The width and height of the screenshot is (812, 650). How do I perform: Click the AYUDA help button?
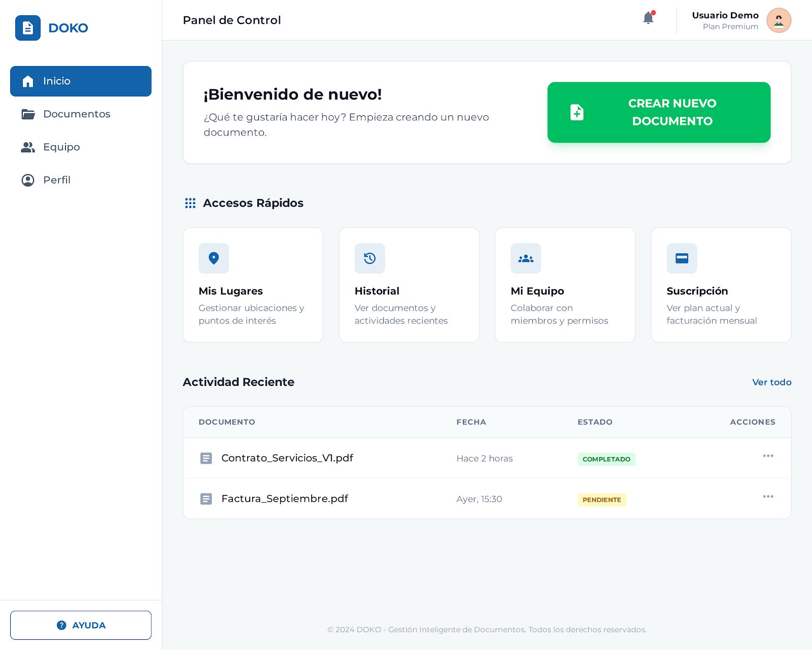tap(81, 625)
